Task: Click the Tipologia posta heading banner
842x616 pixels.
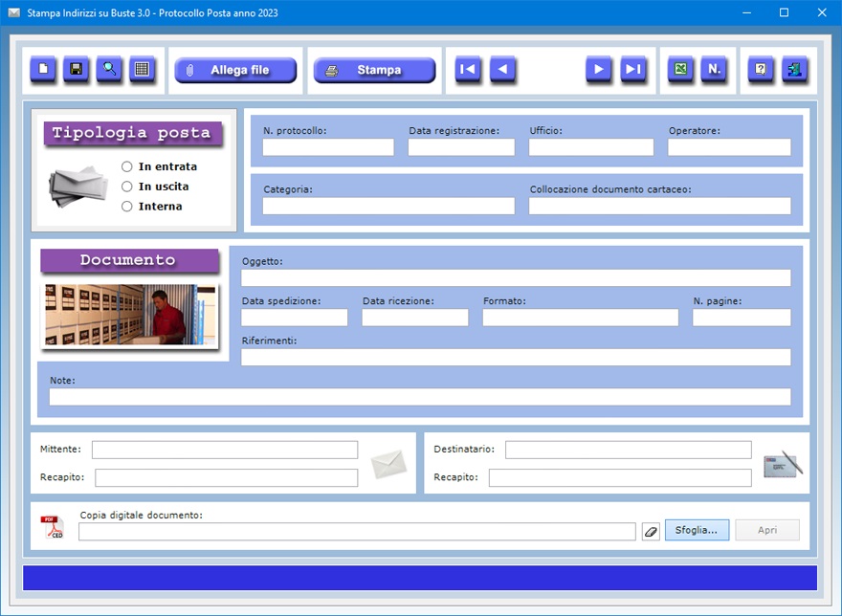Action: point(132,133)
